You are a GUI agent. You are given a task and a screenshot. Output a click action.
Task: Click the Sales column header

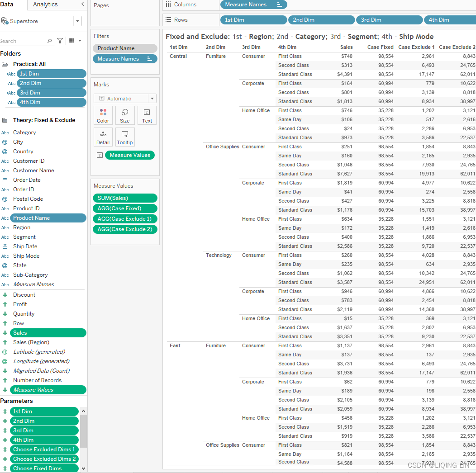(x=347, y=47)
